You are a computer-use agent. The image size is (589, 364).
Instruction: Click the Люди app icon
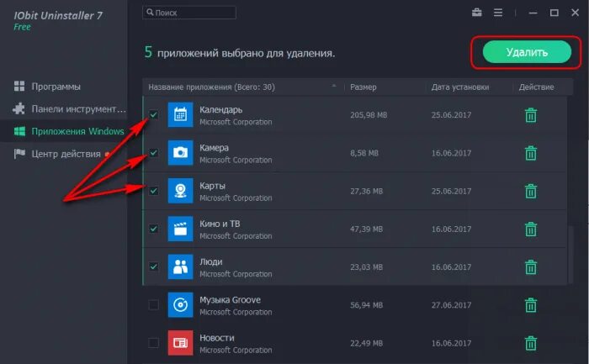[180, 266]
